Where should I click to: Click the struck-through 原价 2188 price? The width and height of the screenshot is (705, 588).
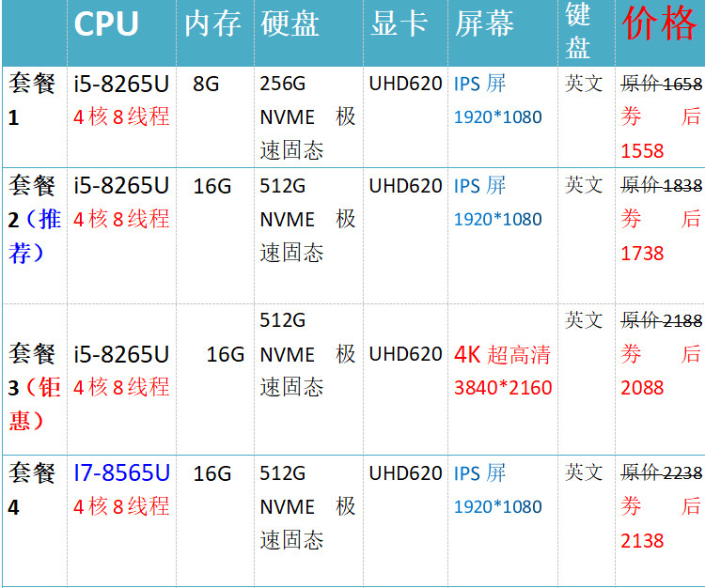tap(662, 320)
